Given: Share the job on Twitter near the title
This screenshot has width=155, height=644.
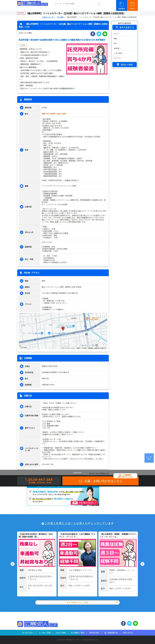Looking at the screenshot, I should pos(99,34).
